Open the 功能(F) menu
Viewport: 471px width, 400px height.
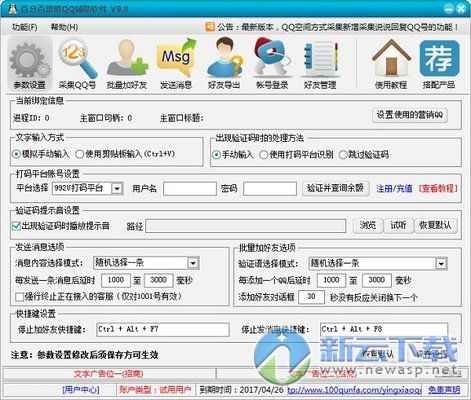pos(25,27)
